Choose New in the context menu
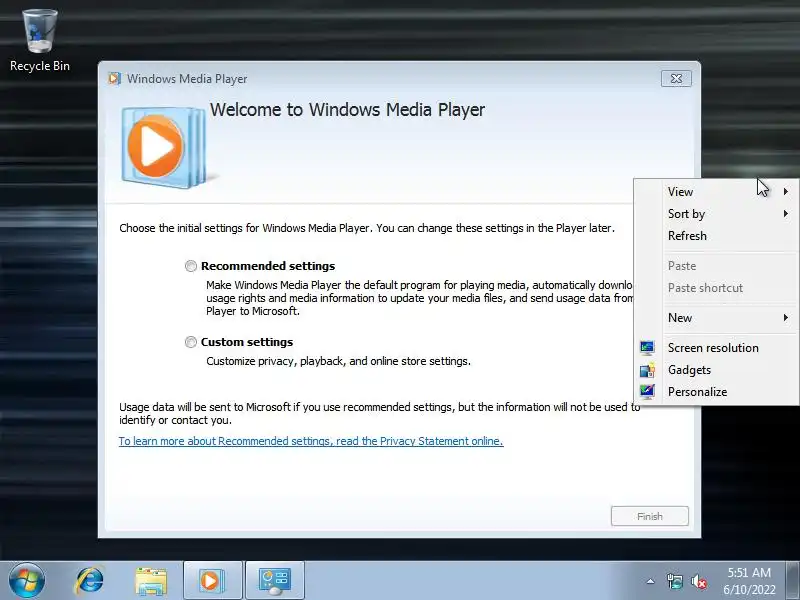The width and height of the screenshot is (800, 600). coord(717,318)
